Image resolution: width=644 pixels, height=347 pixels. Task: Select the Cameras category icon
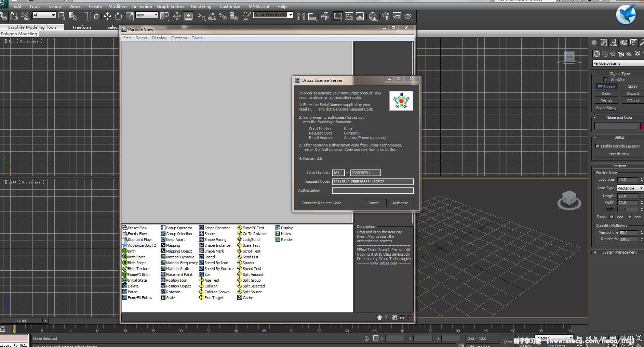(x=621, y=54)
